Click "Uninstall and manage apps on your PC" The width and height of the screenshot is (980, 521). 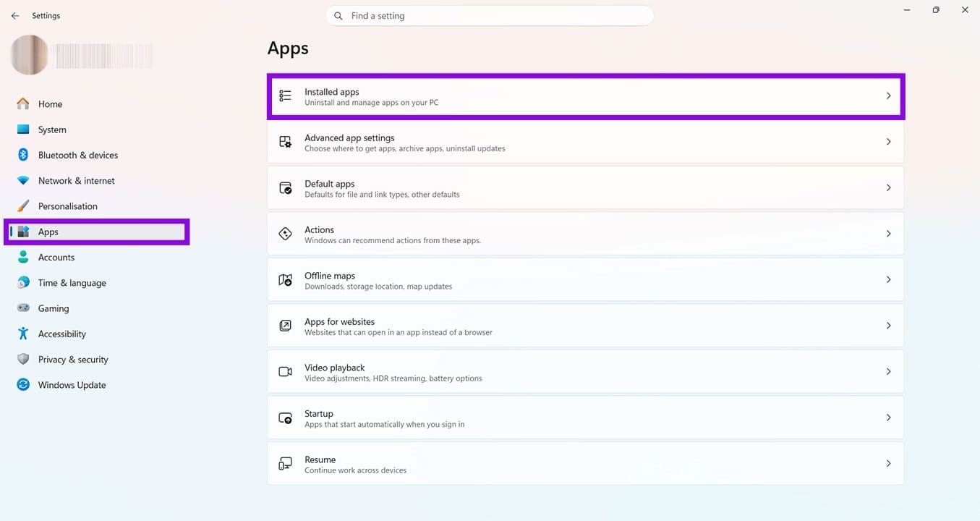(x=372, y=103)
